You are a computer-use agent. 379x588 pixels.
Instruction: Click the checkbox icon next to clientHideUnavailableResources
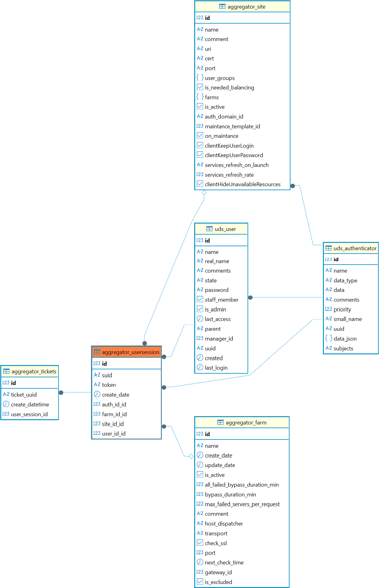(x=200, y=184)
